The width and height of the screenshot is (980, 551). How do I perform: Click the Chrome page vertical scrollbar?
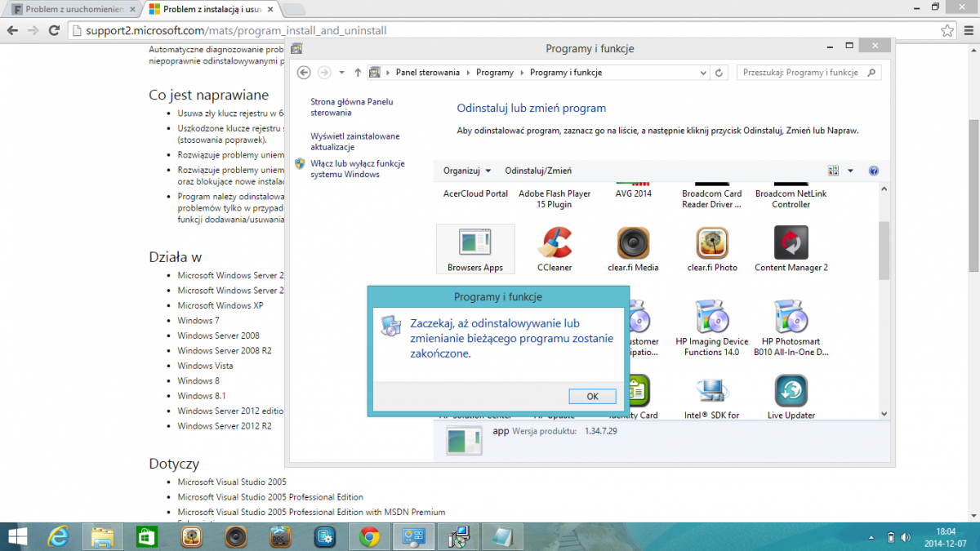coord(973,195)
